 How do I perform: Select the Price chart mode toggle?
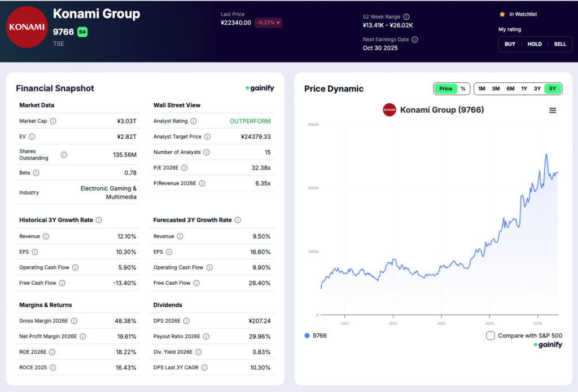coord(445,89)
